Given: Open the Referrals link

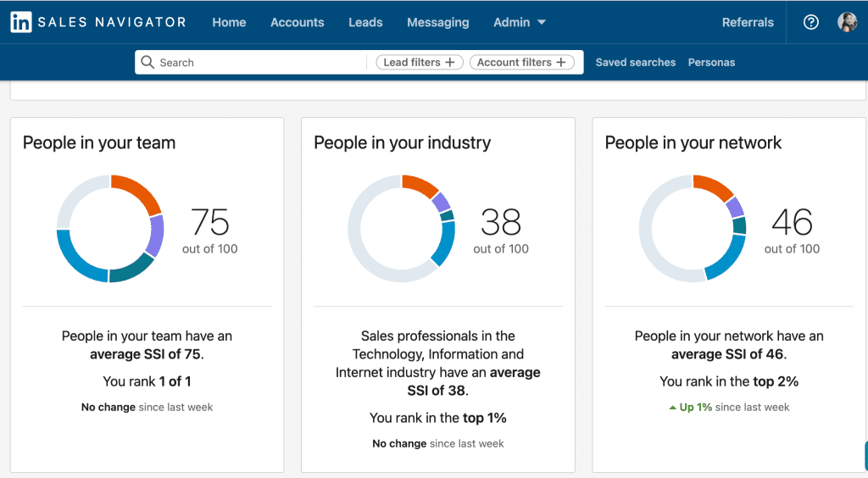Looking at the screenshot, I should [748, 23].
